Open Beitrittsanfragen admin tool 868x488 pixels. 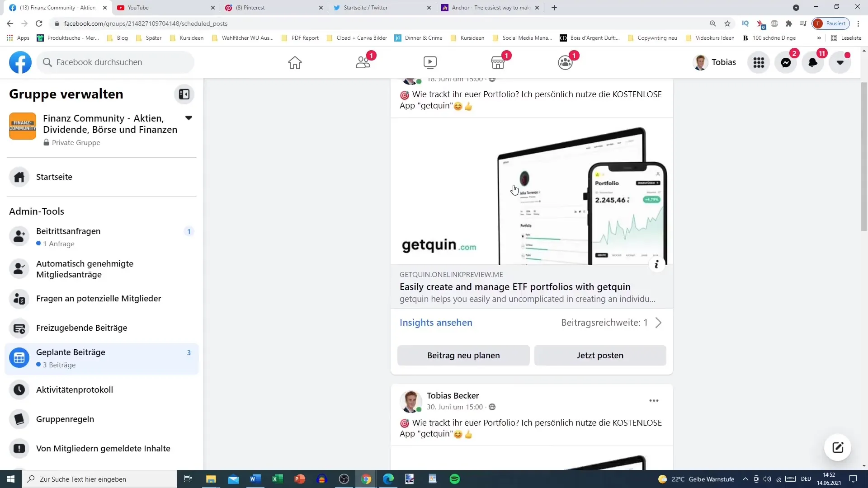click(102, 237)
